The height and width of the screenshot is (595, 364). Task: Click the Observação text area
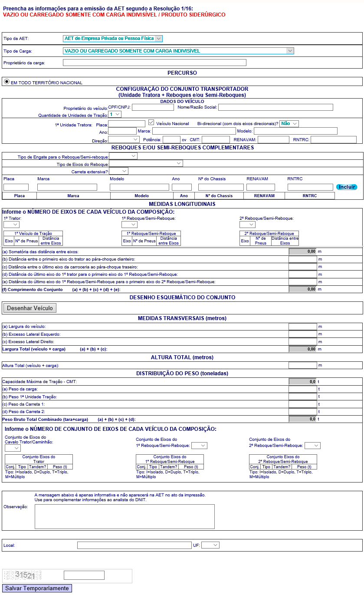coord(125,516)
